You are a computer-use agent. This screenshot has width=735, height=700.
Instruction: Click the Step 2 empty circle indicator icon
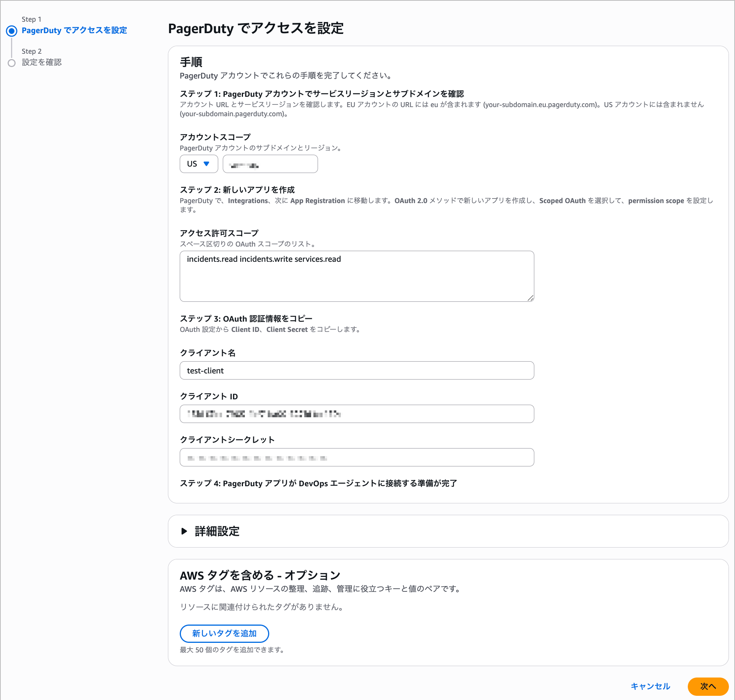click(12, 62)
